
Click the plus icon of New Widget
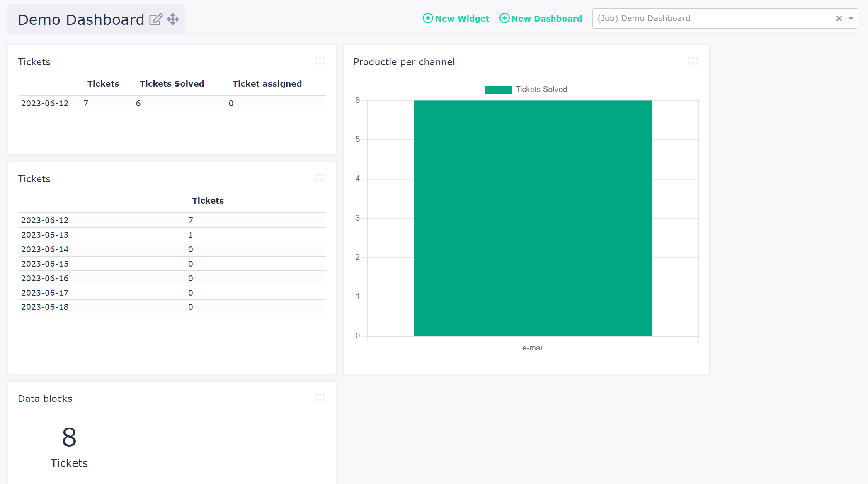[428, 18]
